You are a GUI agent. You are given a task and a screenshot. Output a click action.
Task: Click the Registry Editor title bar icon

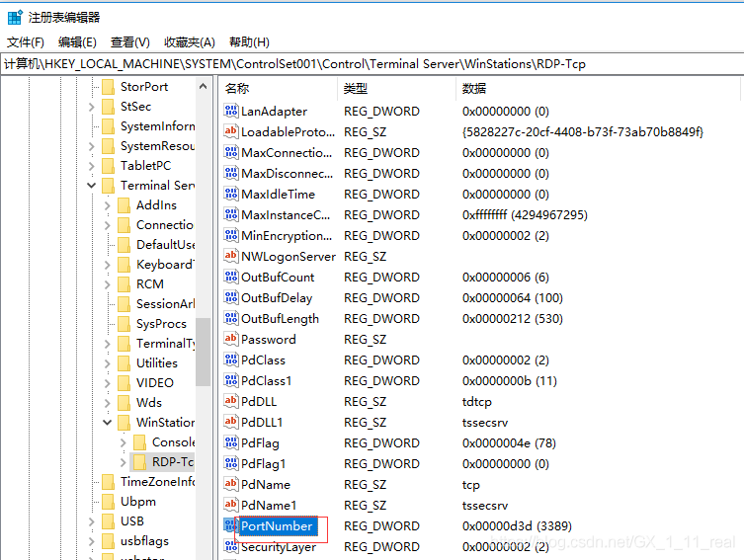tap(15, 17)
